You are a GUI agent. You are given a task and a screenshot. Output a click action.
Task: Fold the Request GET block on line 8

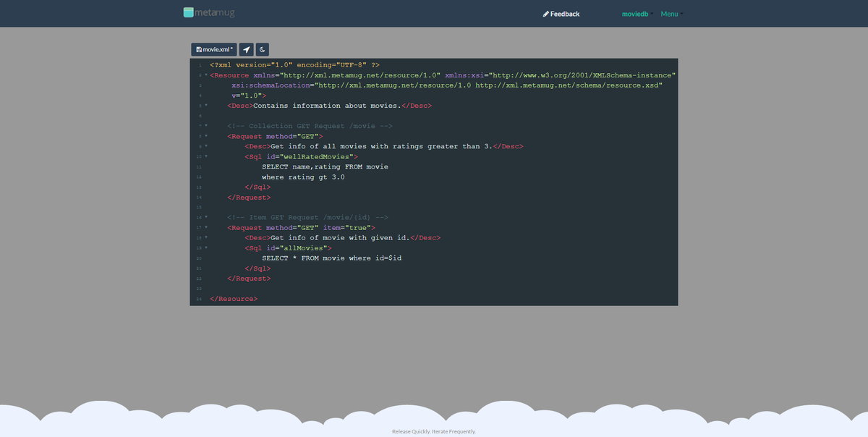click(205, 136)
